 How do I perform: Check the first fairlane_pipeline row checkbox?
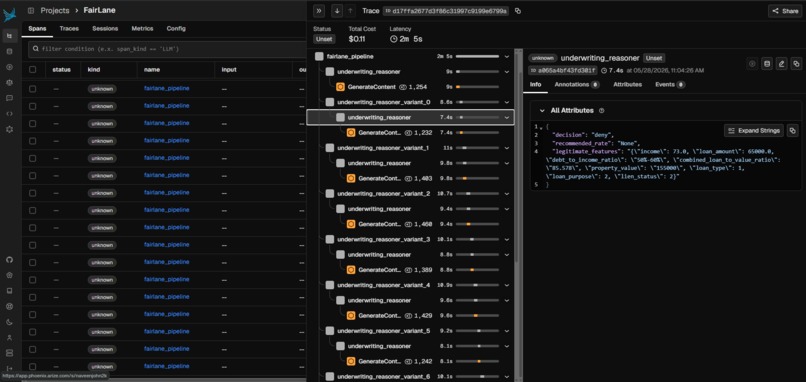coord(33,88)
